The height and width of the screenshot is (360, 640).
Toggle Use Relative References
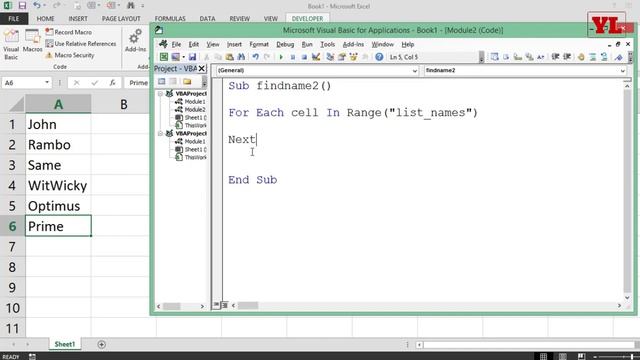pos(81,44)
